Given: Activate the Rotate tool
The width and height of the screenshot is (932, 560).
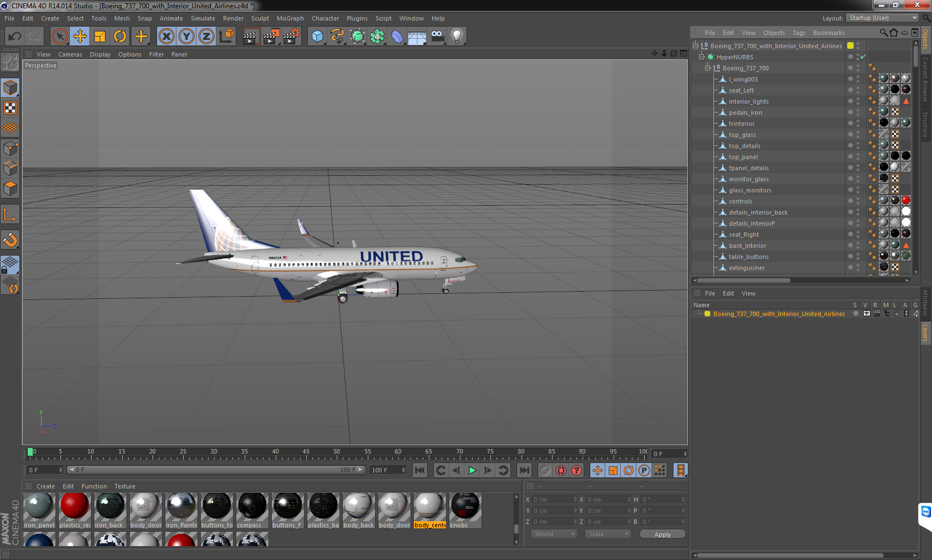Looking at the screenshot, I should point(120,37).
